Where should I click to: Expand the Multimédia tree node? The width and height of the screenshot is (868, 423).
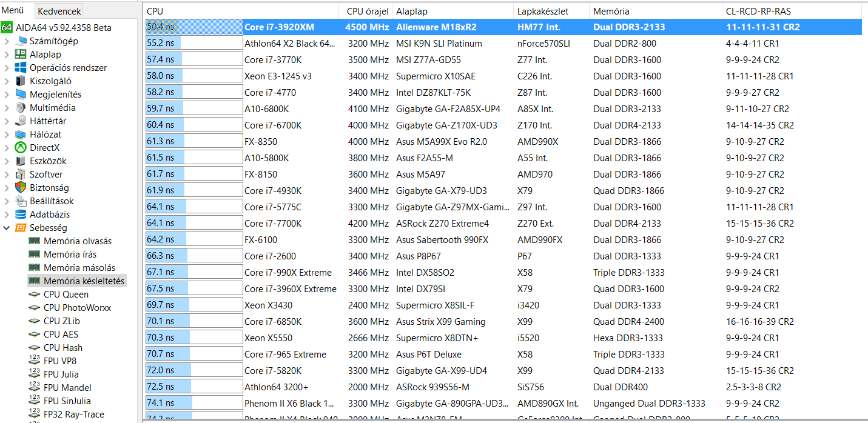pos(7,108)
